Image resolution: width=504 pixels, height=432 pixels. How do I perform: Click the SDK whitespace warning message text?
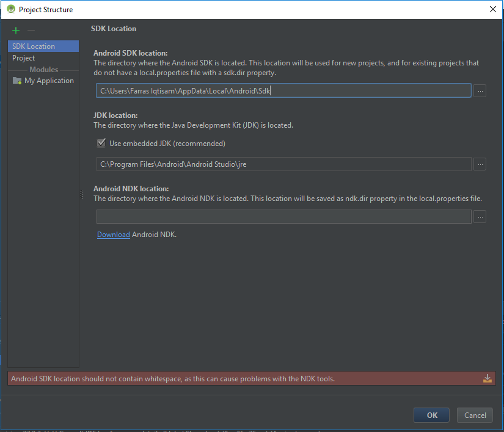(x=173, y=379)
